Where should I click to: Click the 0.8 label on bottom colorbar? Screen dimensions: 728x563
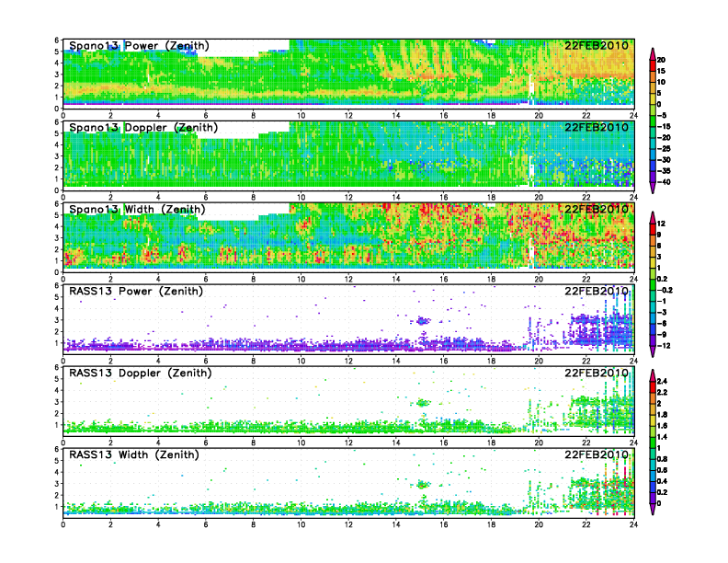pos(662,459)
